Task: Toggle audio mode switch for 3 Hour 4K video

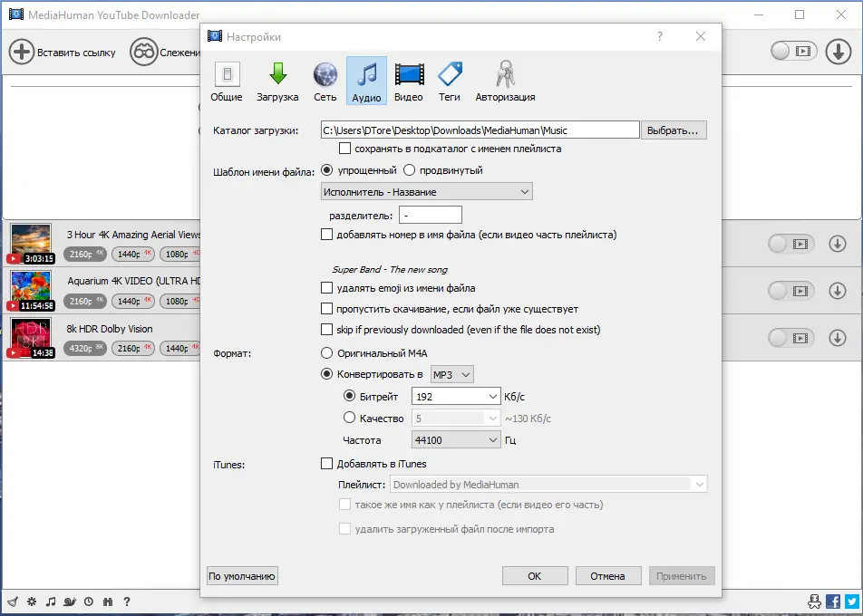Action: click(x=790, y=244)
